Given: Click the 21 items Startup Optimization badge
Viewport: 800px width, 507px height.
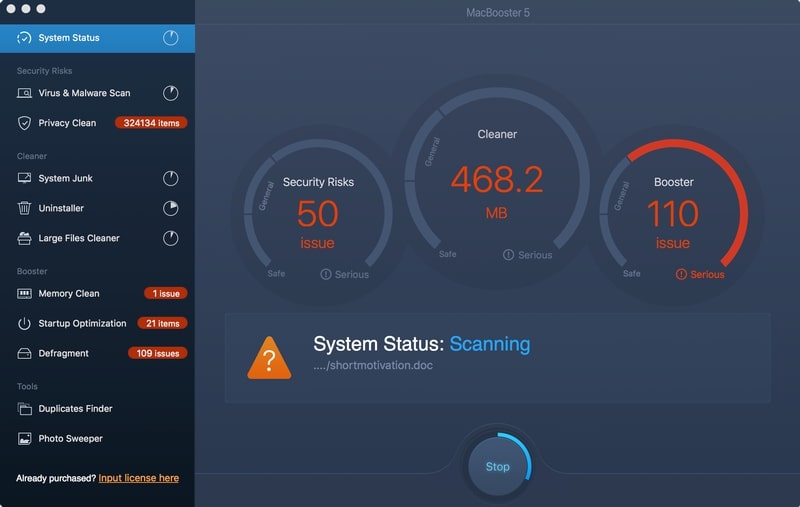Looking at the screenshot, I should point(162,324).
